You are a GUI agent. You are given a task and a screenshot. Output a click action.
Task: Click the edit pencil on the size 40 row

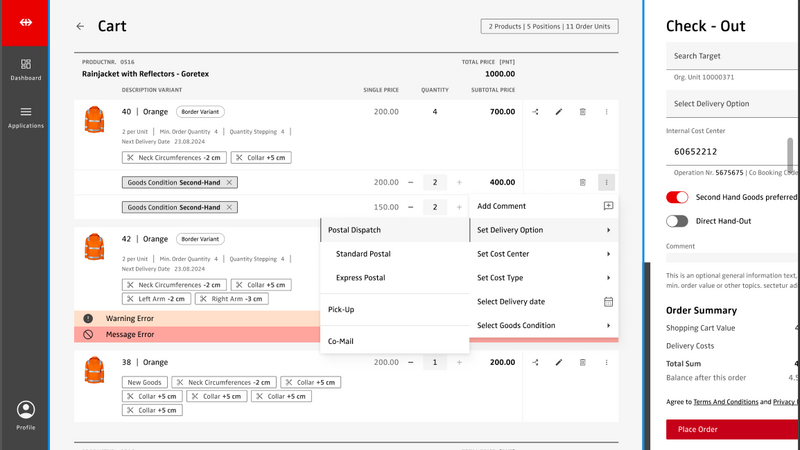[559, 112]
